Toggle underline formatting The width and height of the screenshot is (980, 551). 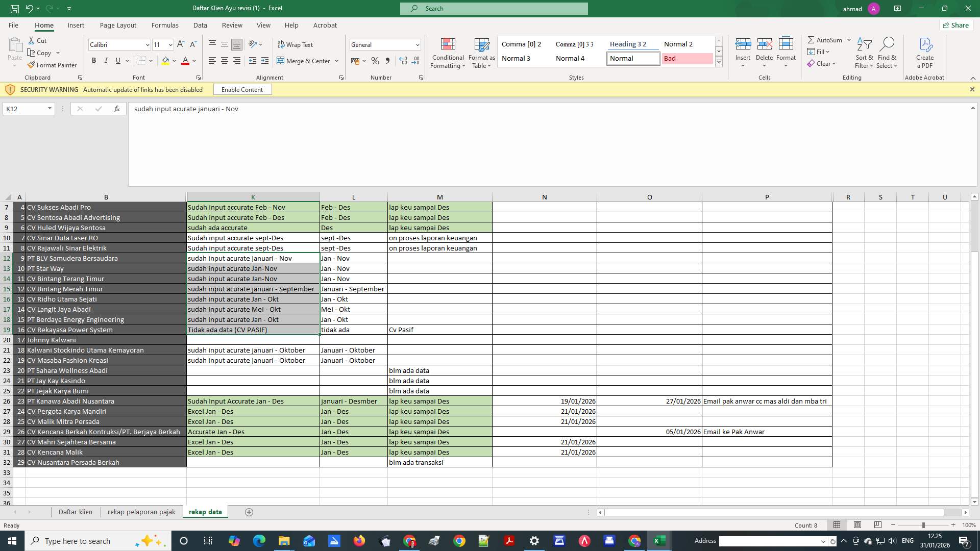pos(118,61)
